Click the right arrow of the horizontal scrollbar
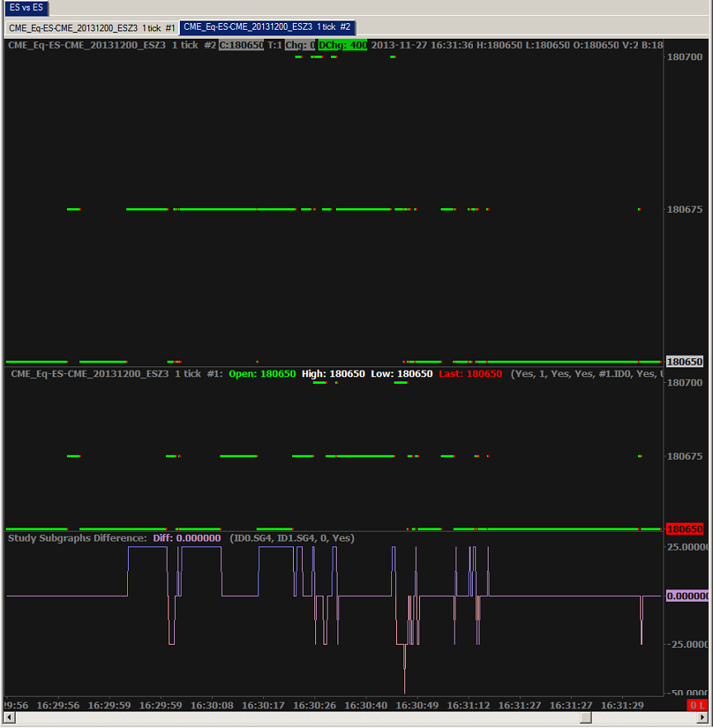This screenshot has height=728, width=713. coord(704,718)
